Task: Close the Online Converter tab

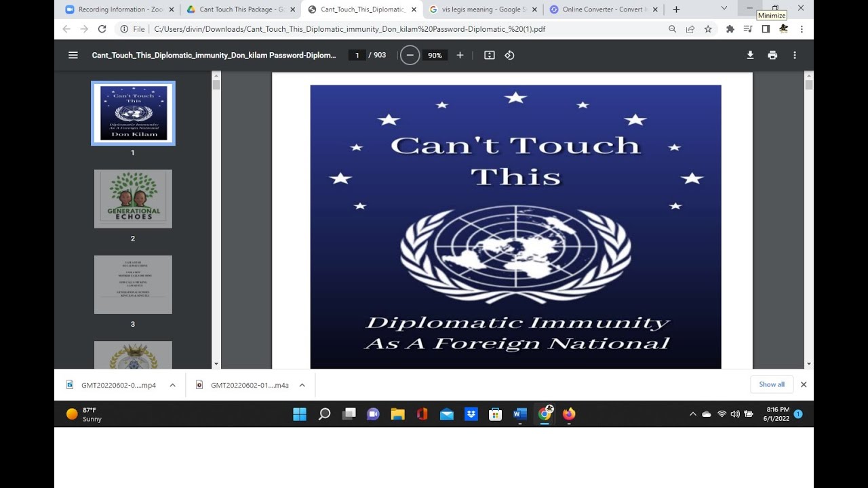Action: 656,9
